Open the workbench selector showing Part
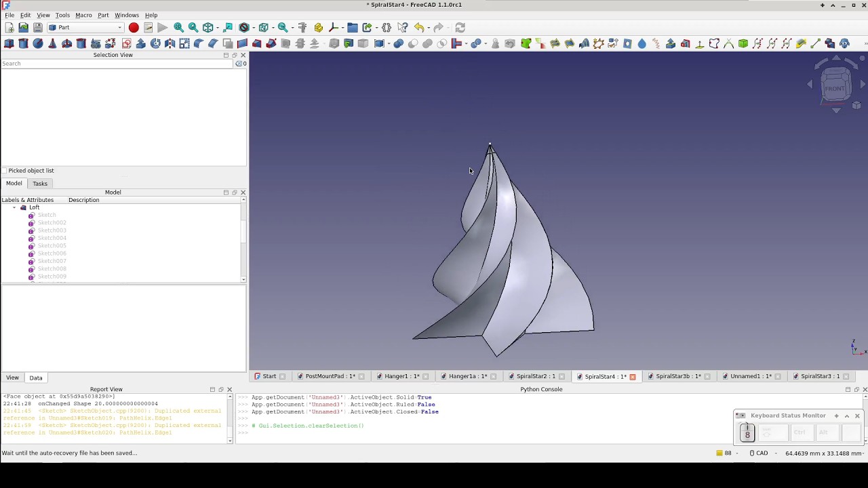Image resolution: width=868 pixels, height=488 pixels. 85,27
